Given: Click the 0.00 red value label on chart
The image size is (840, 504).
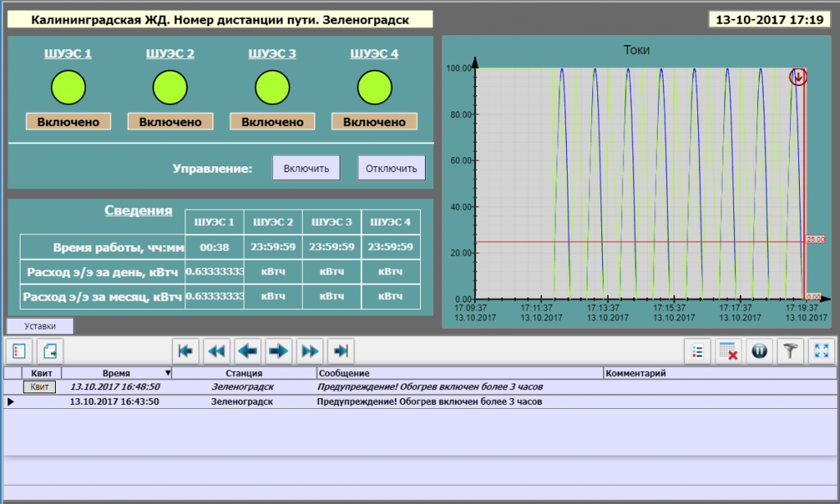Looking at the screenshot, I should tap(813, 297).
